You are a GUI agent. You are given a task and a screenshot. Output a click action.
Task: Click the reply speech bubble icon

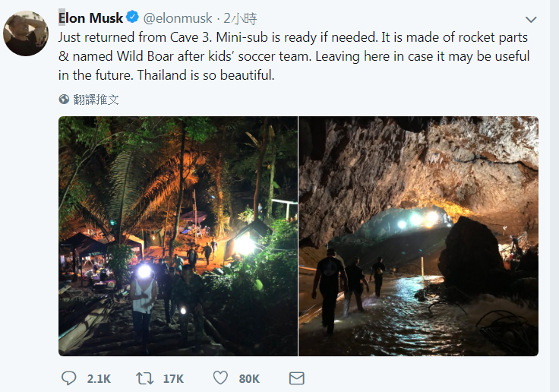point(68,378)
